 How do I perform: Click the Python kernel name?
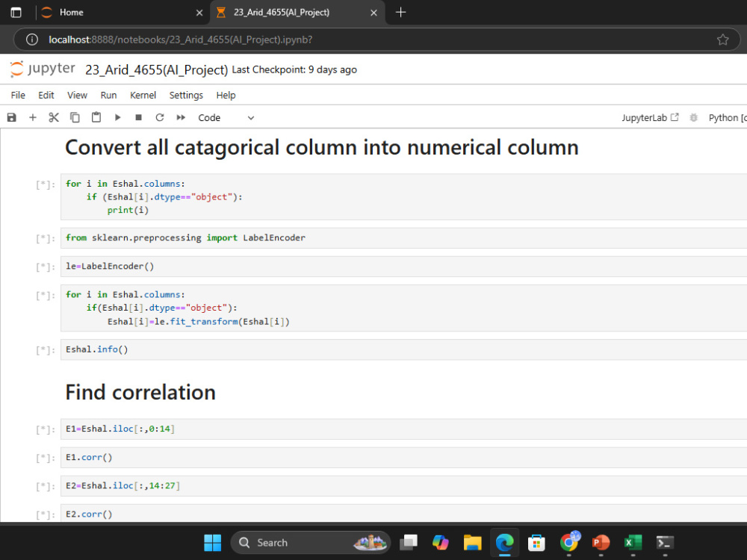click(x=727, y=118)
